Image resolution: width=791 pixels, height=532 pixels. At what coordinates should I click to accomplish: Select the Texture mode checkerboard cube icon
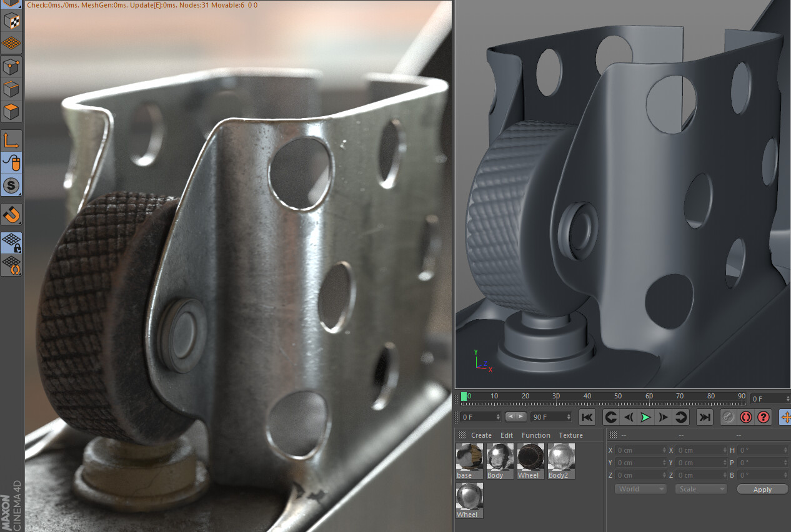click(12, 21)
